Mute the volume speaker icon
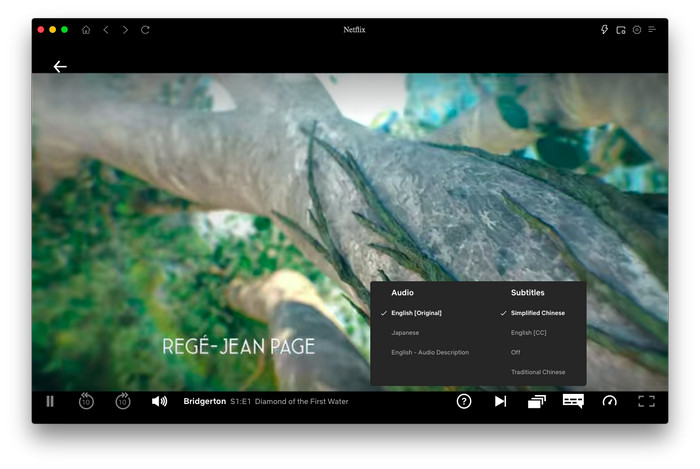 point(159,401)
